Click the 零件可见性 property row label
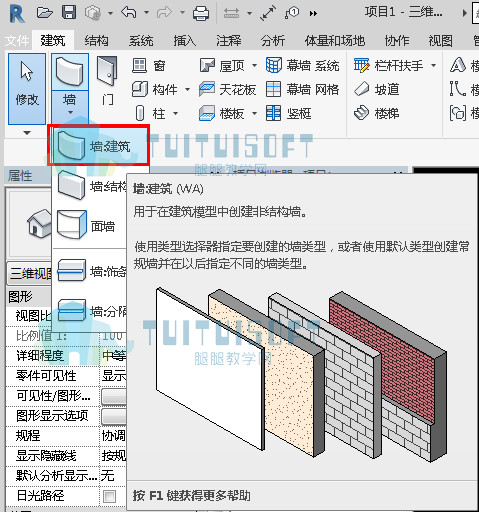The height and width of the screenshot is (512, 479). 46,376
